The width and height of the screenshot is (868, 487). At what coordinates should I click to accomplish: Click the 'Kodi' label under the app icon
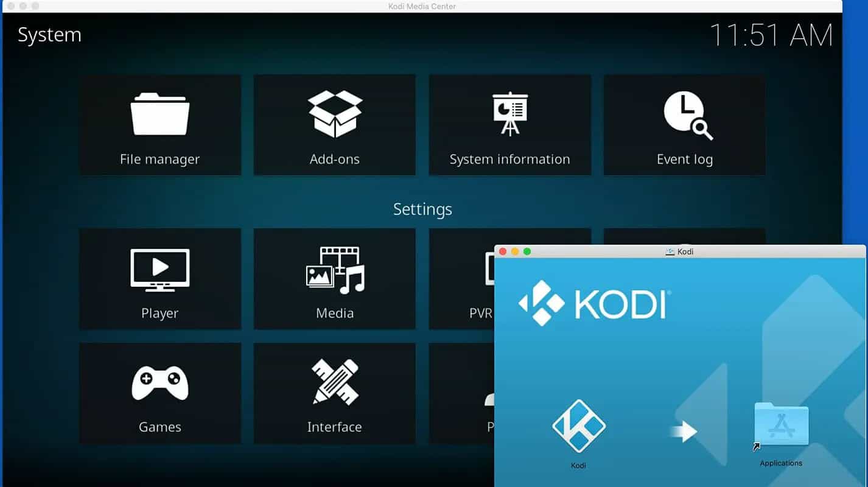click(x=578, y=466)
